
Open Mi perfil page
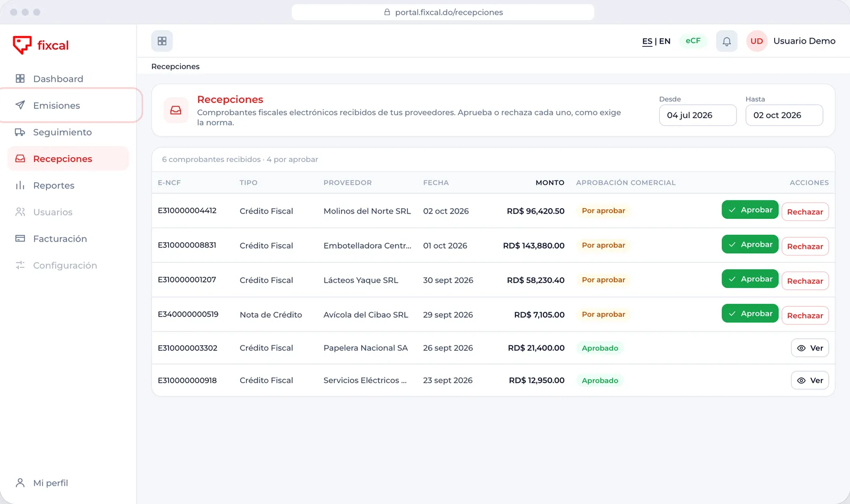(x=68, y=483)
